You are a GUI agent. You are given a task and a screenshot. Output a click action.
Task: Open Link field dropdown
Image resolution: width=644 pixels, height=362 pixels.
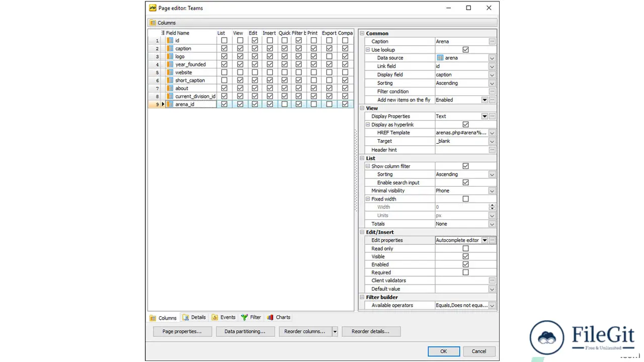492,66
